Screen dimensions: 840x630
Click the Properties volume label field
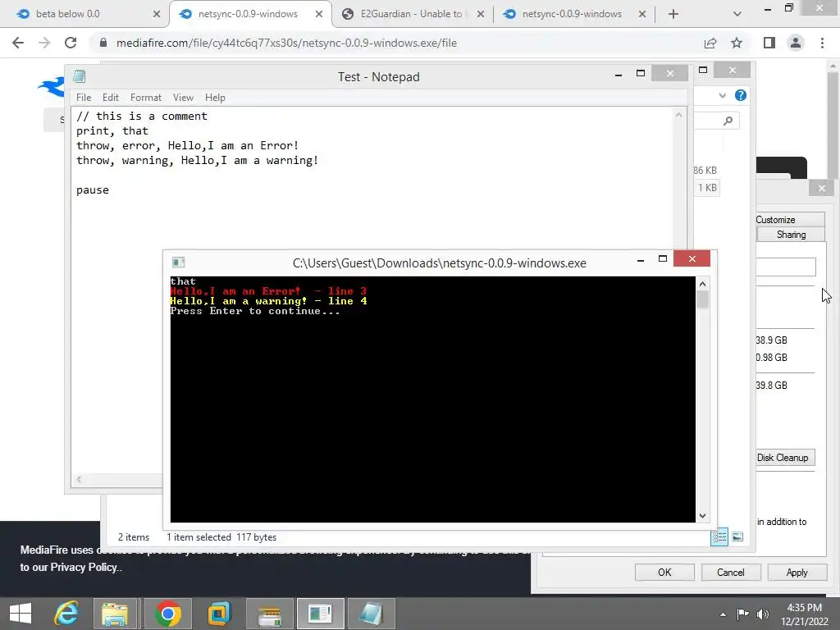[x=786, y=267]
